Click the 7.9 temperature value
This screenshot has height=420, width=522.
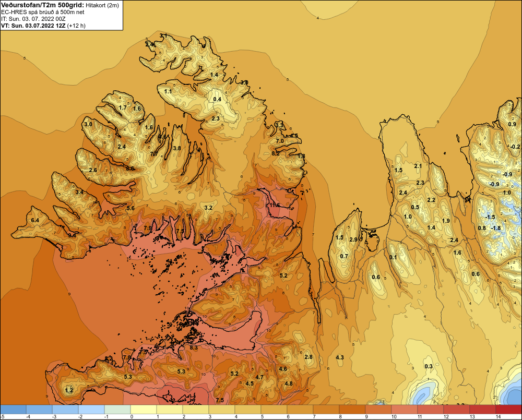148,228
